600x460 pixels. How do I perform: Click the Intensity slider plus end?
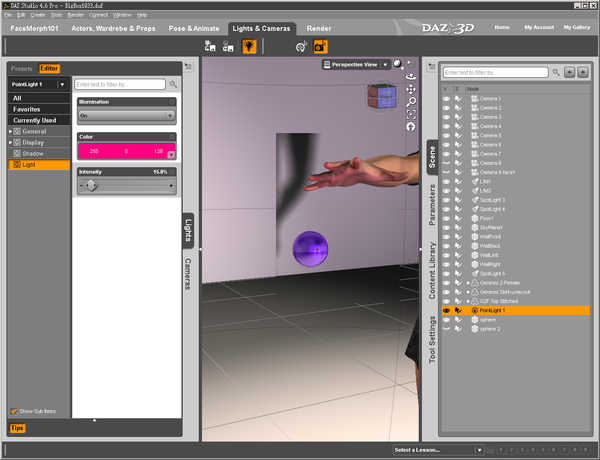click(x=171, y=186)
